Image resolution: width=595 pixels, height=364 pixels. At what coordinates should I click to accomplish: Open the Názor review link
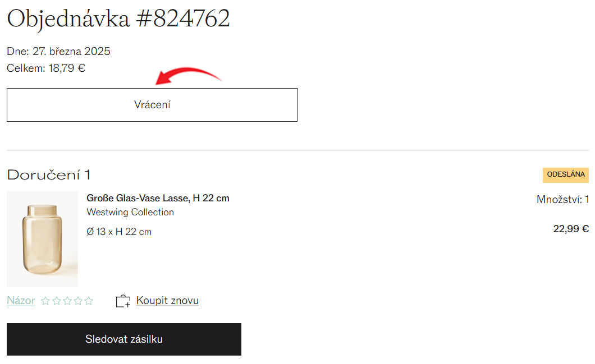[x=21, y=301]
